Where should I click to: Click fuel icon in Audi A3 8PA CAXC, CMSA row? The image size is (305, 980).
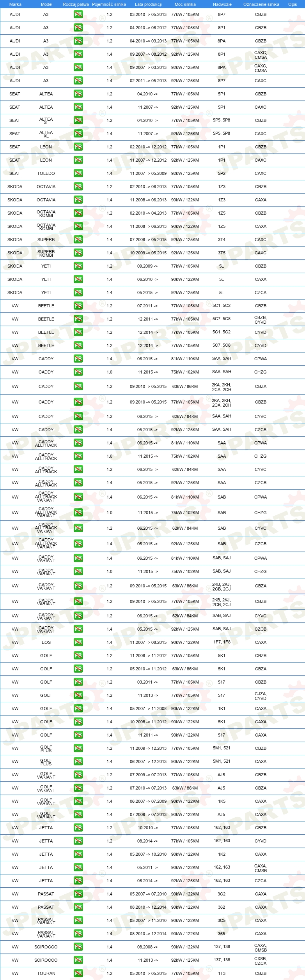[78, 67]
